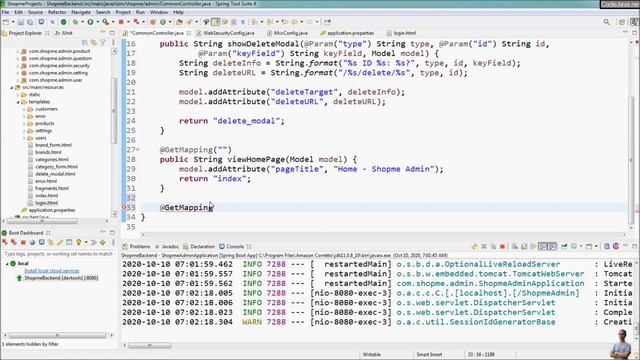
Task: Click Pin Console icon in Console toolbar
Action: point(564,247)
